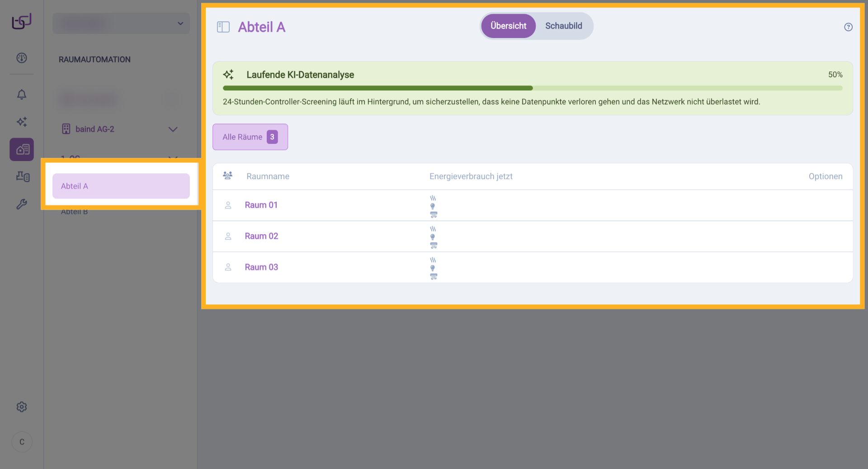Click the KI-Datenanalyse progress bar
This screenshot has height=469, width=868.
click(532, 88)
